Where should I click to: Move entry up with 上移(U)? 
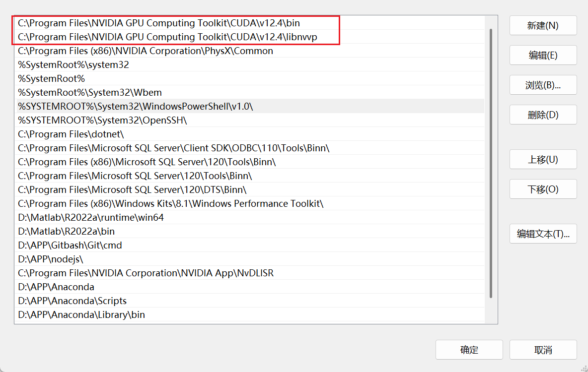pyautogui.click(x=543, y=160)
